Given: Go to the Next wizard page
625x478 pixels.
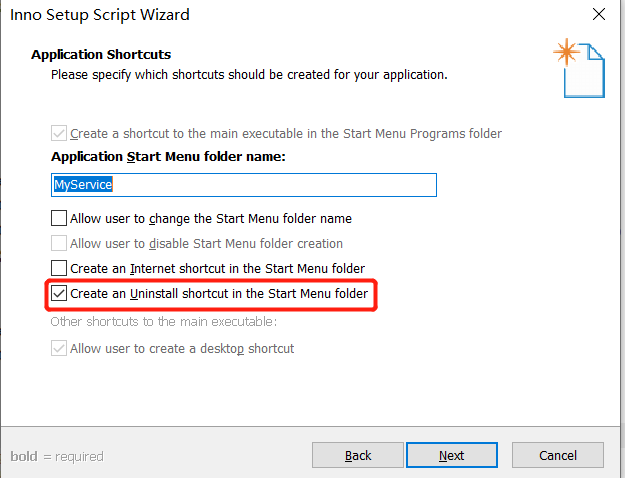Looking at the screenshot, I should pyautogui.click(x=451, y=455).
